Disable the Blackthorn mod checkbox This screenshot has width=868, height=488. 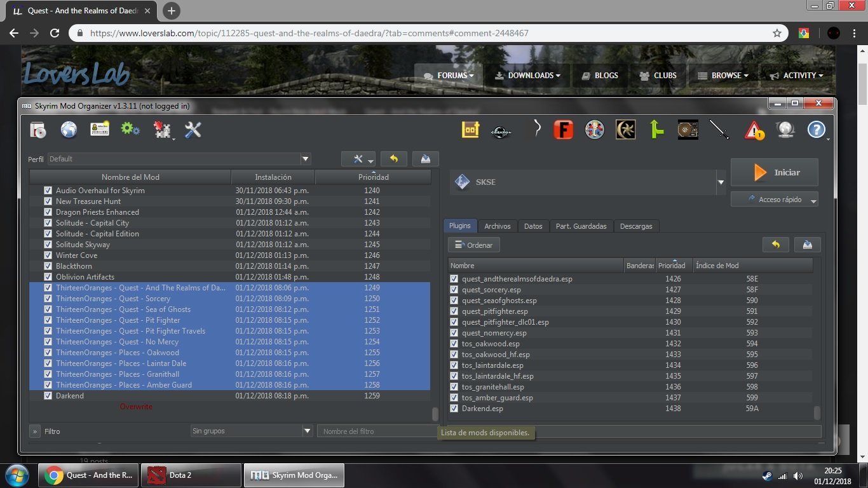(x=48, y=266)
